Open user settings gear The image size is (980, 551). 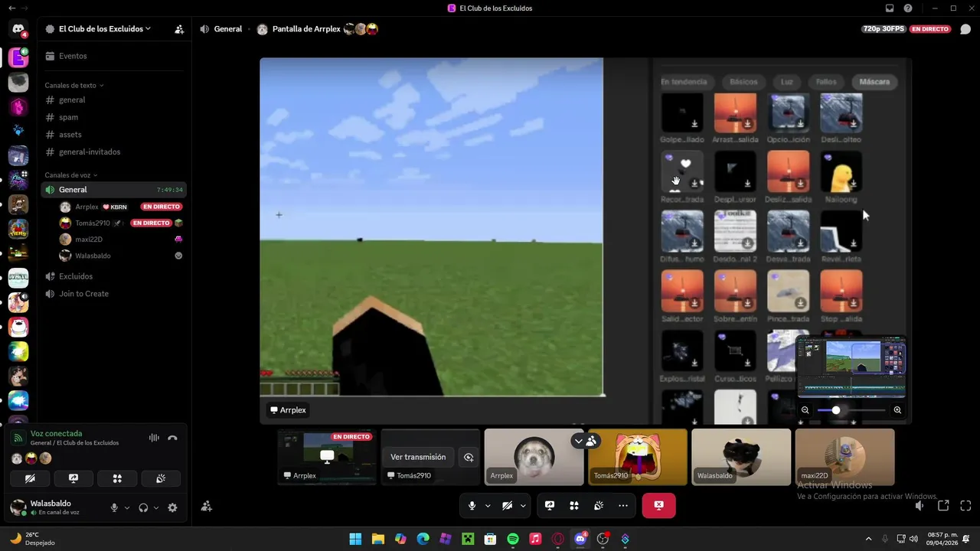pyautogui.click(x=172, y=507)
